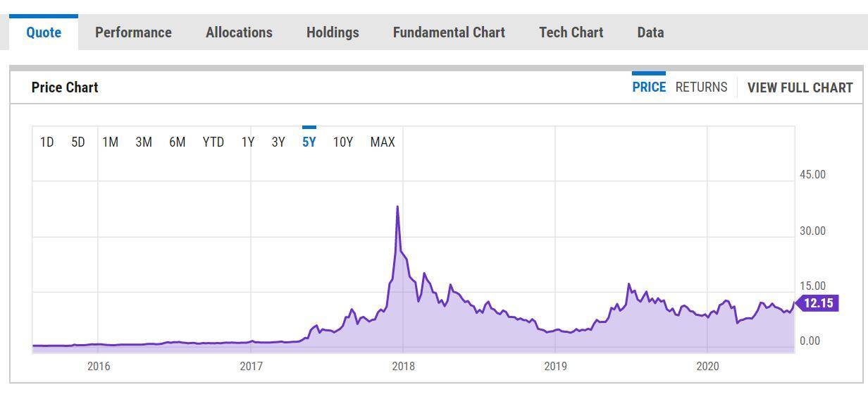Screen dimensions: 868x397
Task: Set chart range to 1D
Action: click(x=47, y=142)
